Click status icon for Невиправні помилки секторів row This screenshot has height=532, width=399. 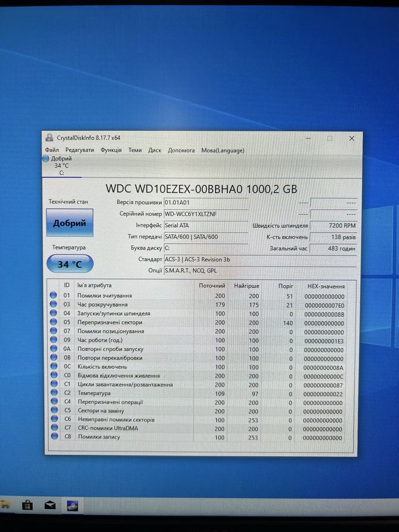tap(54, 419)
